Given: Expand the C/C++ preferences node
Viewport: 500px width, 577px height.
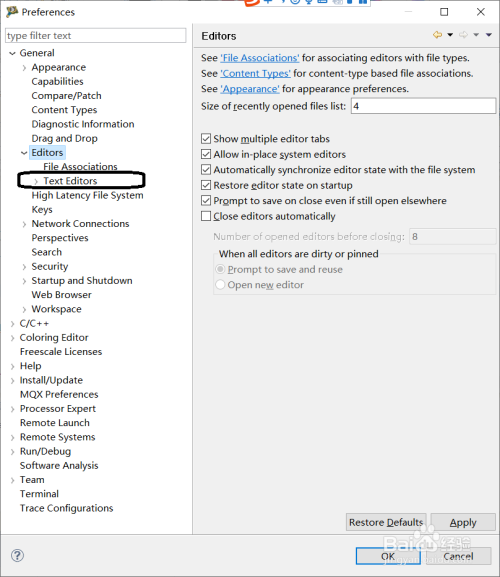Looking at the screenshot, I should click(x=13, y=324).
